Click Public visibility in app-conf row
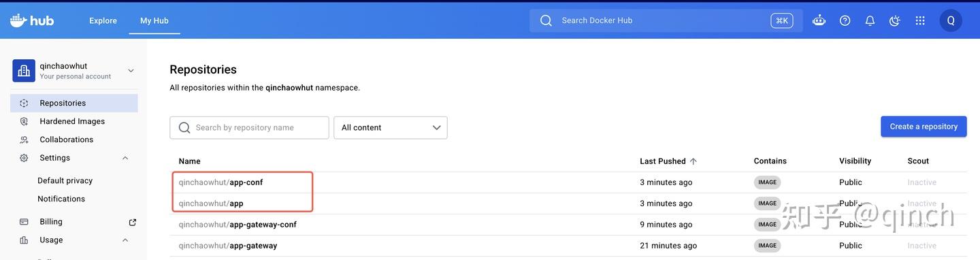980x260 pixels. (x=851, y=182)
